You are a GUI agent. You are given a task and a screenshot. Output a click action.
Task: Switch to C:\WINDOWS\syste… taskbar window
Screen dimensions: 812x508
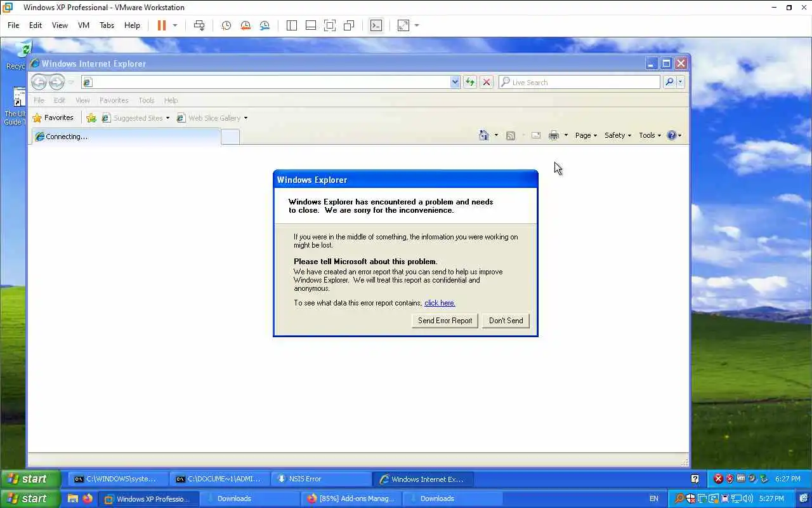coord(119,479)
